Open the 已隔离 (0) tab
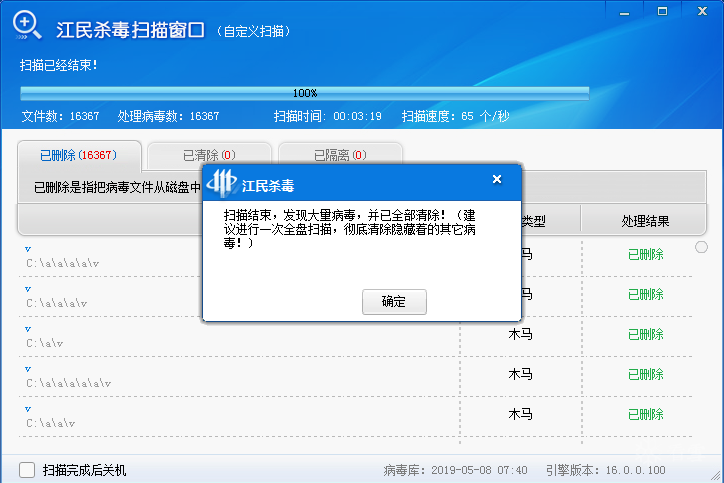 click(x=340, y=155)
